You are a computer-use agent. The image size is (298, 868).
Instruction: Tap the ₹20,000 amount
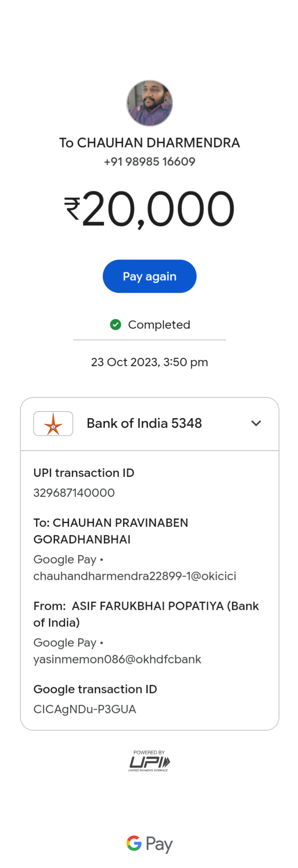point(149,208)
